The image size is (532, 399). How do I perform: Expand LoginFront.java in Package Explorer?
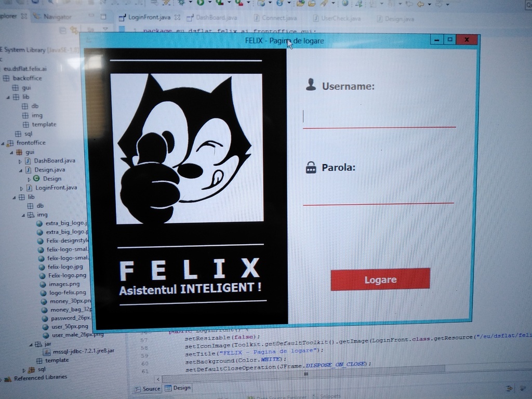click(22, 188)
